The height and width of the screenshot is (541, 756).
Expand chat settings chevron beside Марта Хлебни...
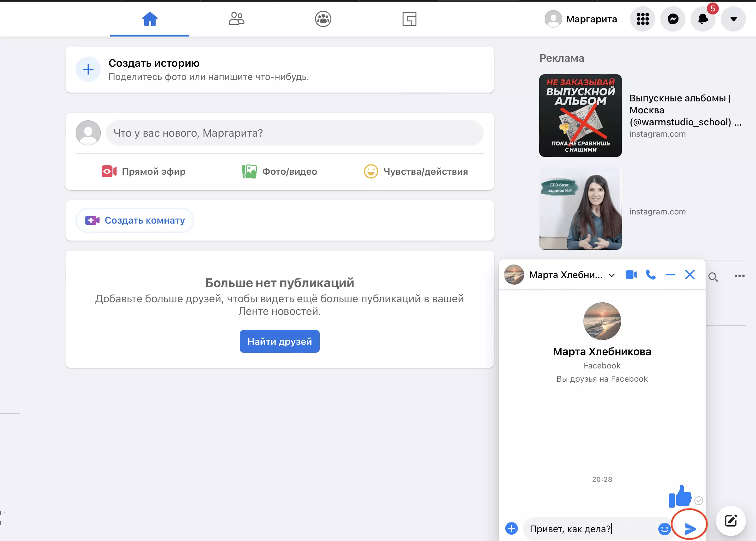612,275
